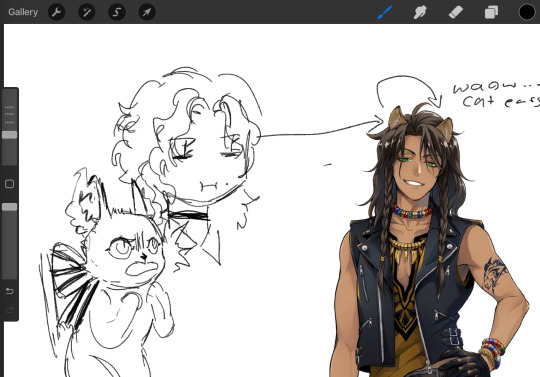This screenshot has width=540, height=377.
Task: Open the Adjustments magic wand menu
Action: coord(86,12)
